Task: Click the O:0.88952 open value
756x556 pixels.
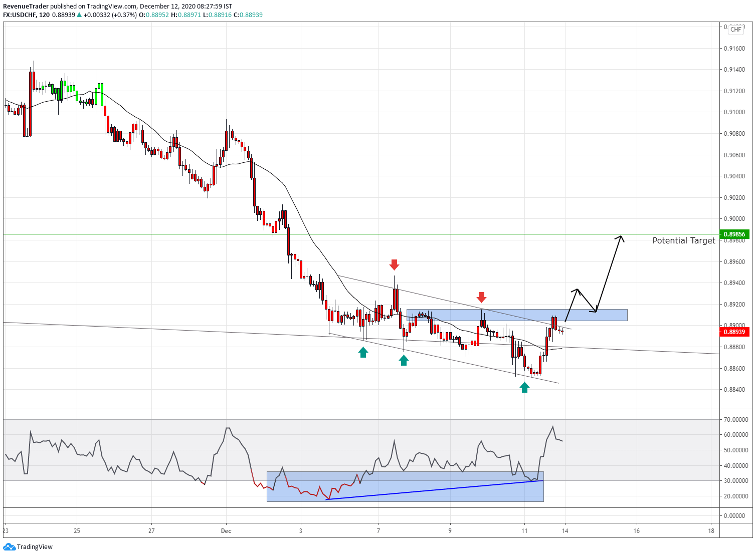Action: click(x=154, y=15)
